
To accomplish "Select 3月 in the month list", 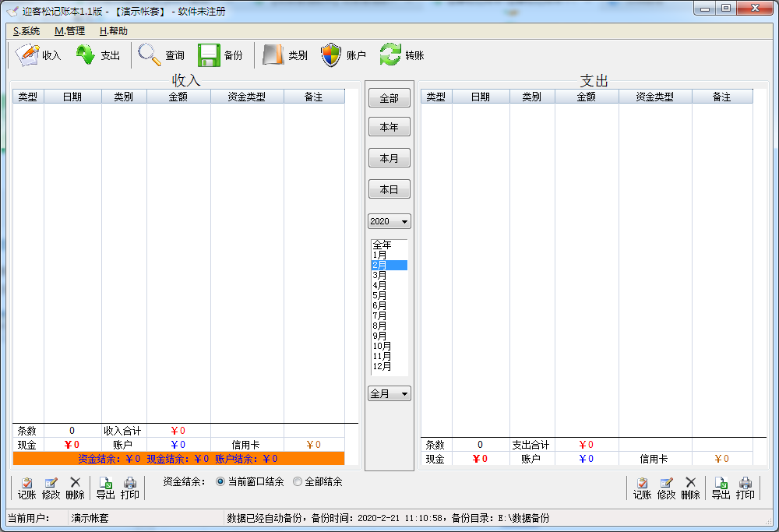I will point(389,275).
